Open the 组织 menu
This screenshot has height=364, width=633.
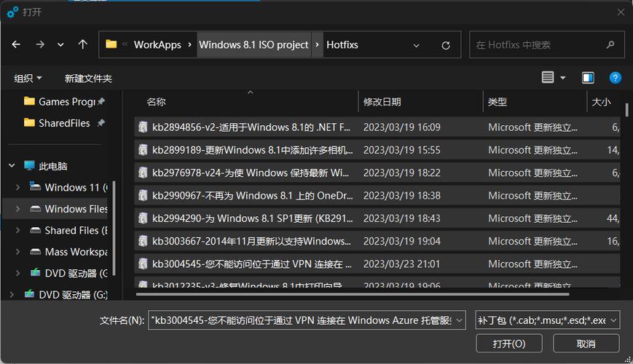pos(28,79)
